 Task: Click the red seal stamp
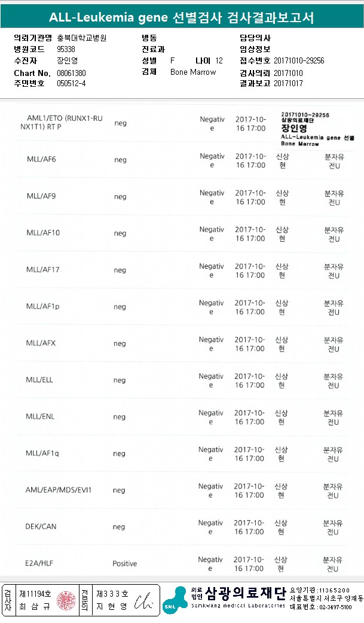[66, 600]
